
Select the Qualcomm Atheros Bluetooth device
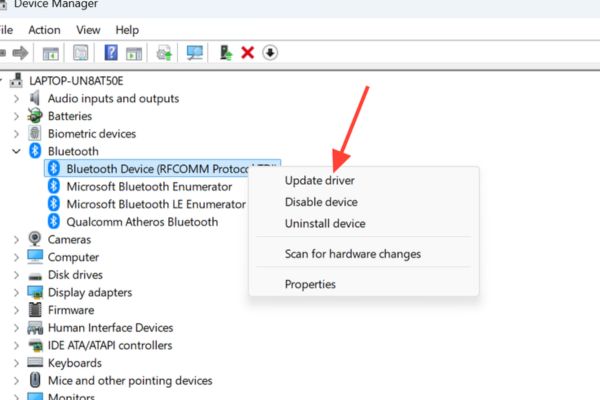coord(142,222)
